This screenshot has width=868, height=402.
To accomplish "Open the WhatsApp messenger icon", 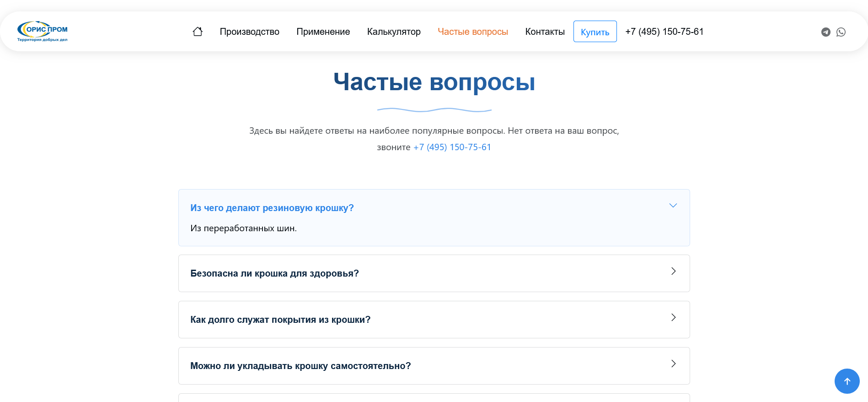I will pyautogui.click(x=841, y=32).
